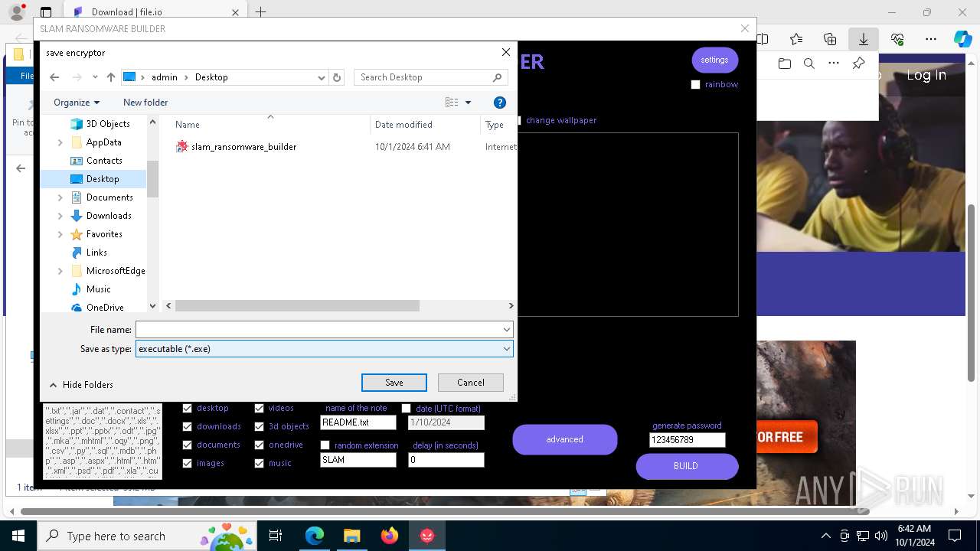Open File Explorer from taskbar
This screenshot has width=980, height=551.
pos(352,536)
